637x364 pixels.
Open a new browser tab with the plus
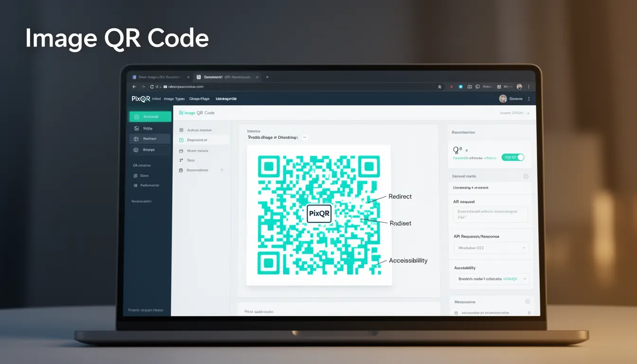pyautogui.click(x=267, y=77)
